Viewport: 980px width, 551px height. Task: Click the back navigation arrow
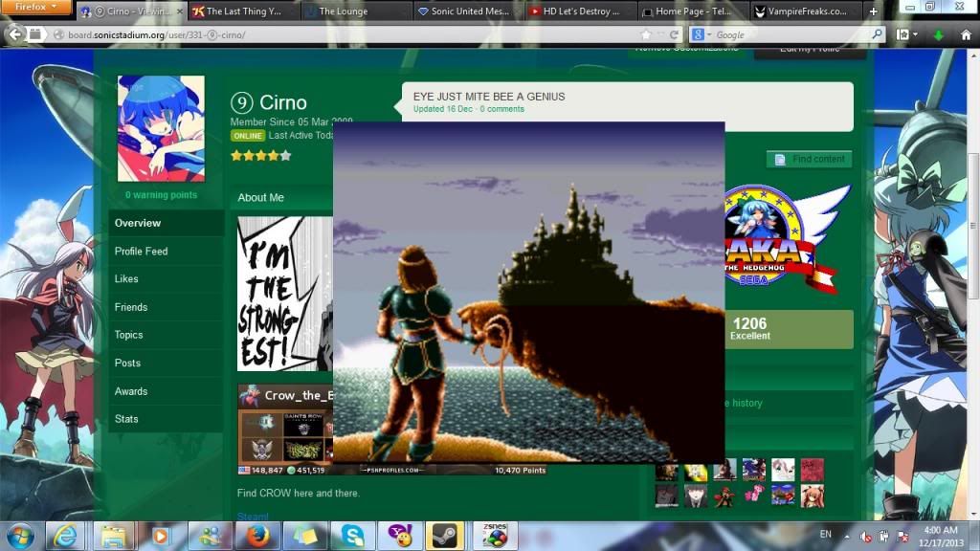(14, 34)
